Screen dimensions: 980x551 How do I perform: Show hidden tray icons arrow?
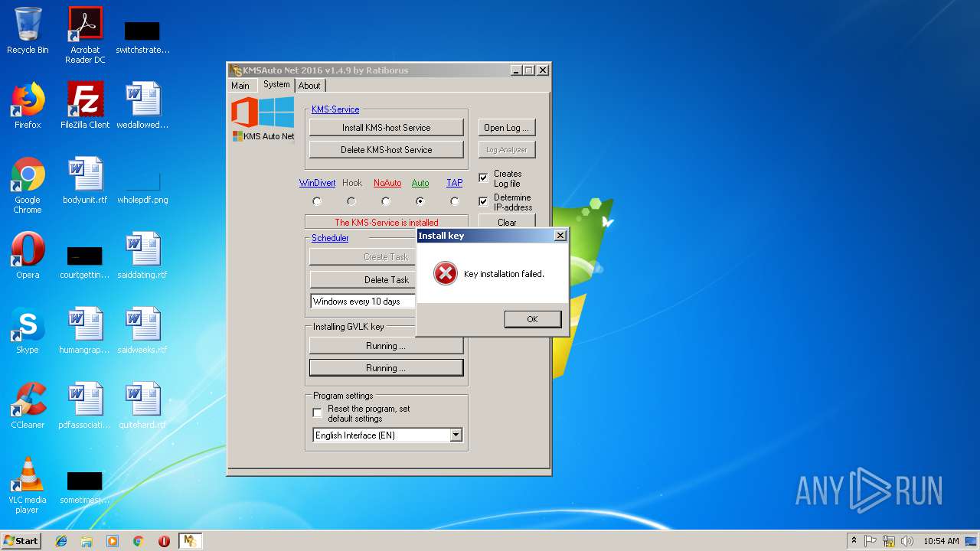click(x=854, y=541)
